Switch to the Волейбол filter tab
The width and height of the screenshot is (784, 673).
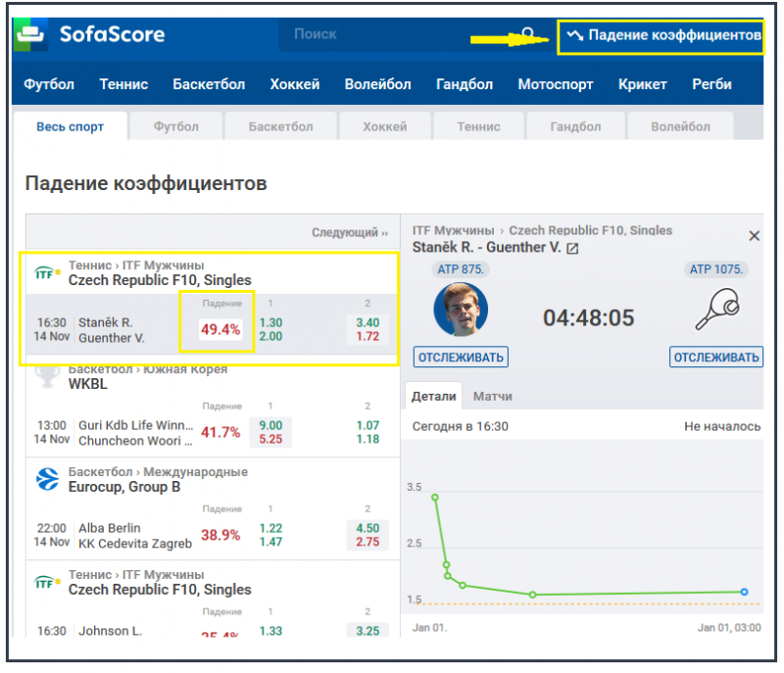680,126
